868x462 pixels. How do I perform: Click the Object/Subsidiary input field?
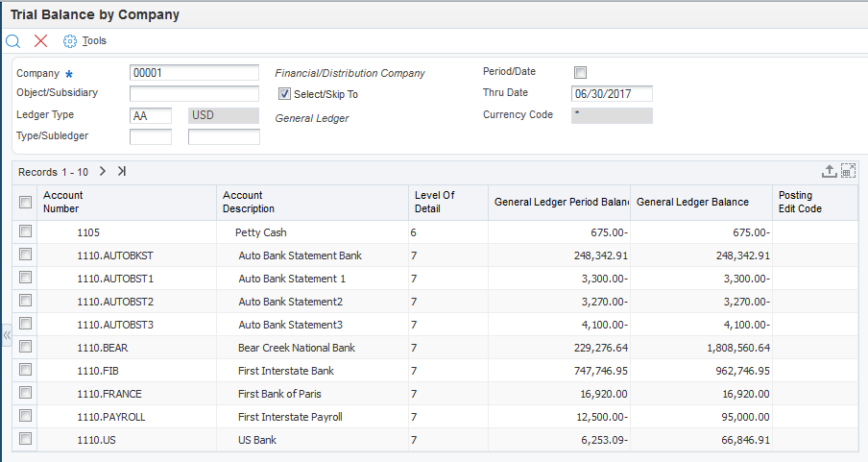tap(194, 94)
